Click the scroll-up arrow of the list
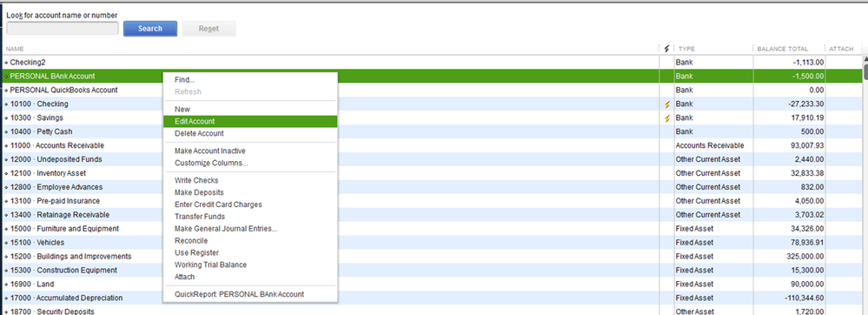868x315 pixels. pyautogui.click(x=865, y=59)
